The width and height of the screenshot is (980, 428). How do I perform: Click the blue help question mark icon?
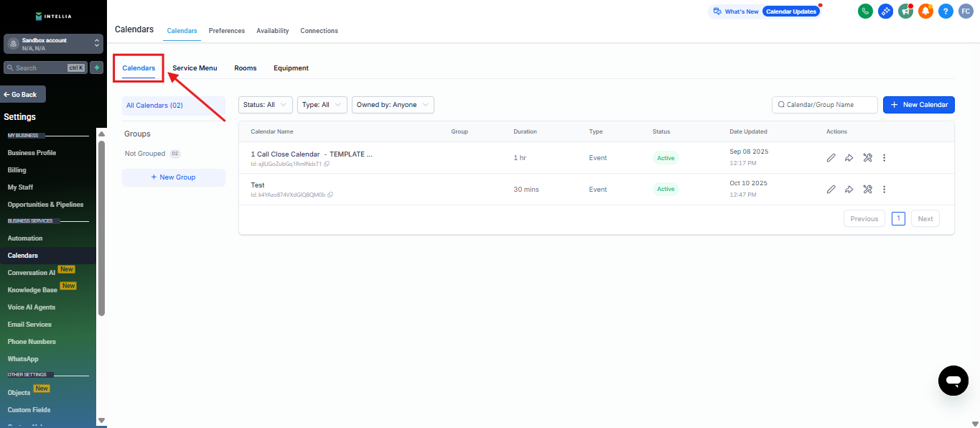point(946,11)
